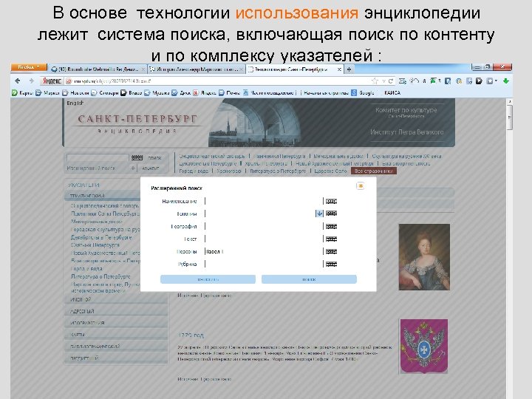Click the coat of arms thumbnail

click(x=424, y=347)
